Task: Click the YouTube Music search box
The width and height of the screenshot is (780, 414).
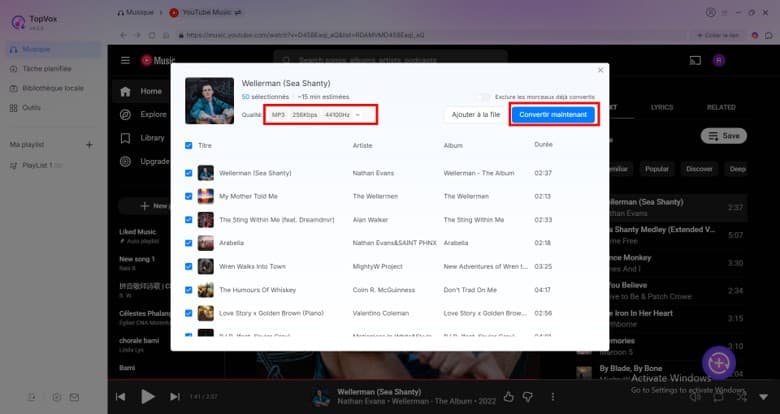Action: (390, 60)
